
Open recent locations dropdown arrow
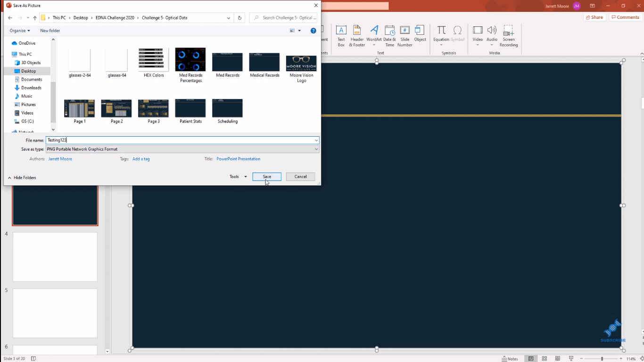point(28,18)
